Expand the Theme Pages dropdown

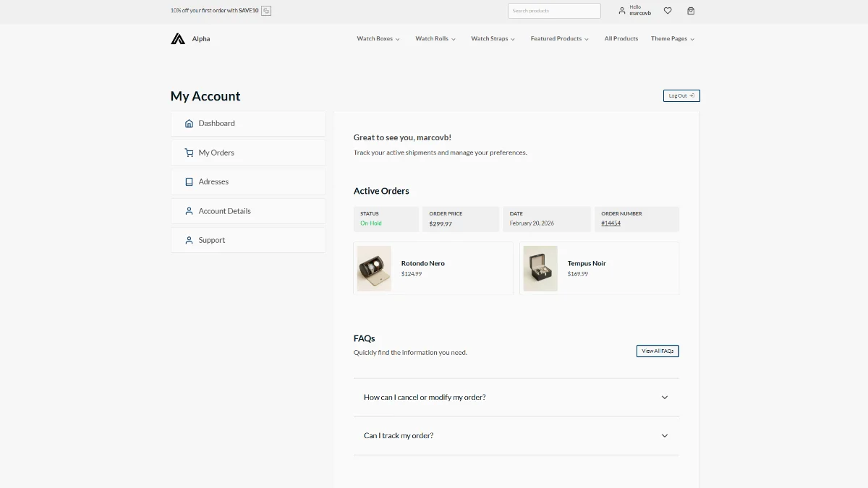click(672, 39)
